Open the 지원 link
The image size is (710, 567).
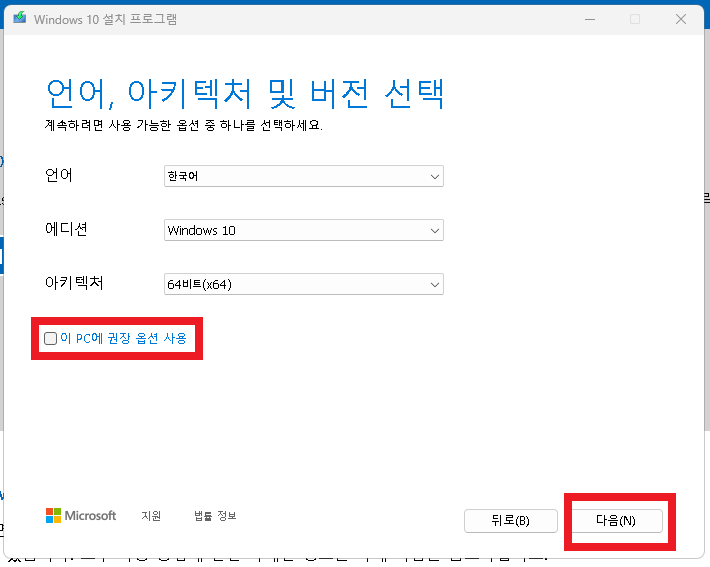151,516
